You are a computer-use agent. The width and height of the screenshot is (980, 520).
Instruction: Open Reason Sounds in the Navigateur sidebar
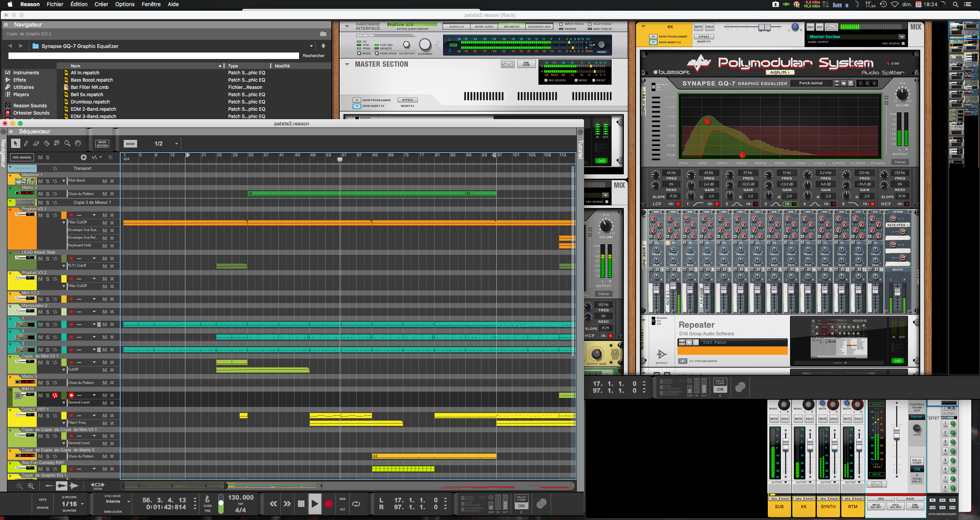(29, 105)
